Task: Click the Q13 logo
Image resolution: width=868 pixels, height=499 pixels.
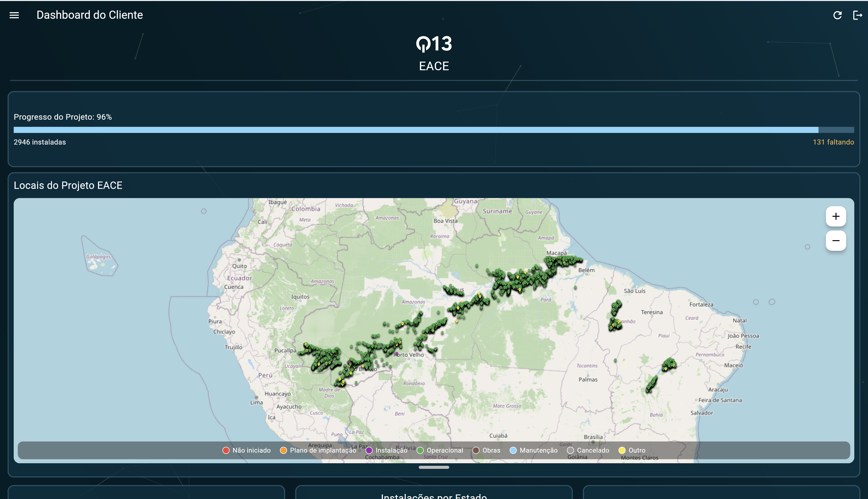Action: (434, 44)
